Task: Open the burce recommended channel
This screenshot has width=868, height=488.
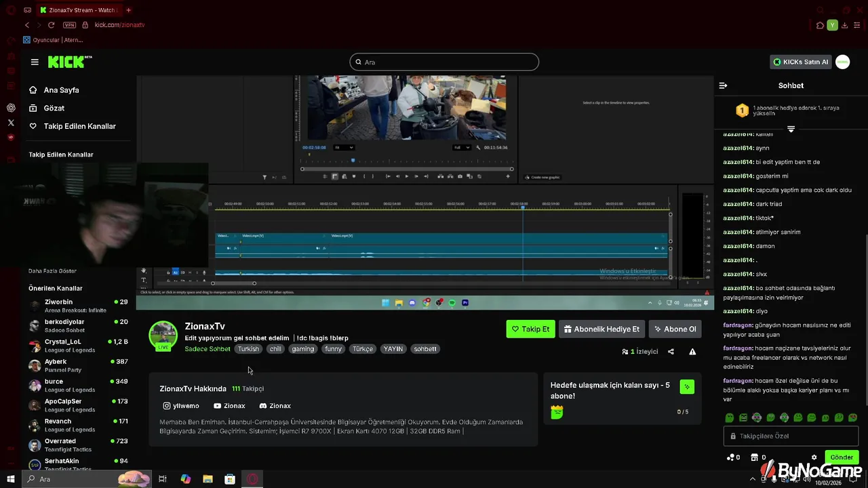Action: (x=79, y=386)
